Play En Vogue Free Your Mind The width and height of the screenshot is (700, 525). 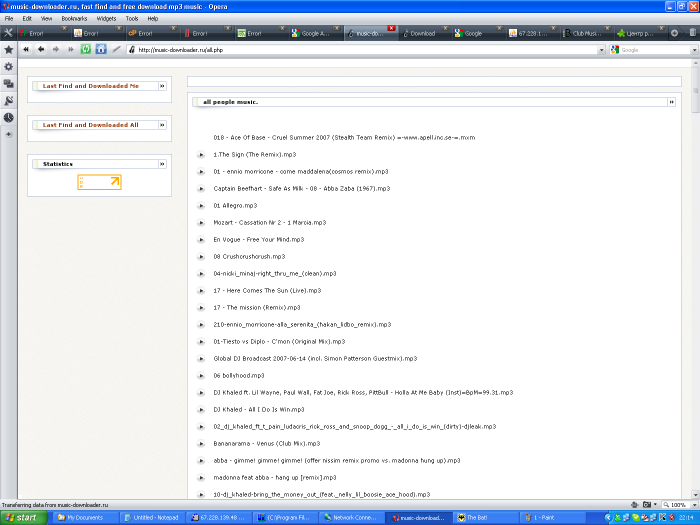[x=201, y=240]
